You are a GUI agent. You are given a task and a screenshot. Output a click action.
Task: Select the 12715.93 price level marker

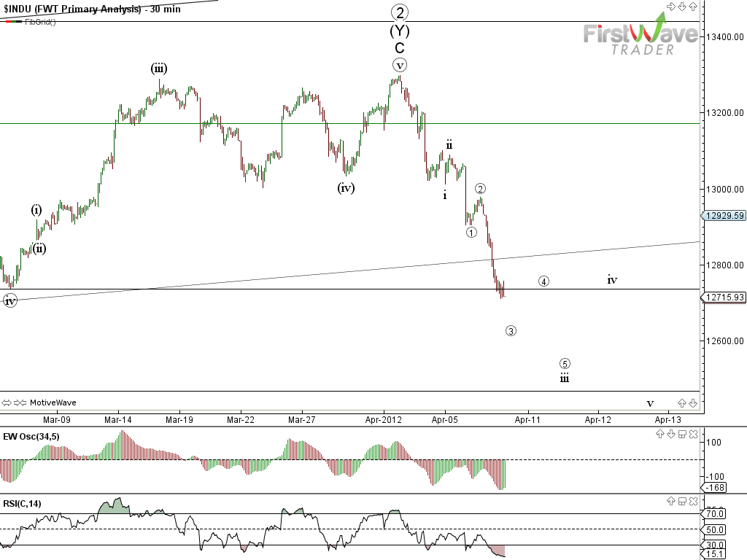coord(723,297)
